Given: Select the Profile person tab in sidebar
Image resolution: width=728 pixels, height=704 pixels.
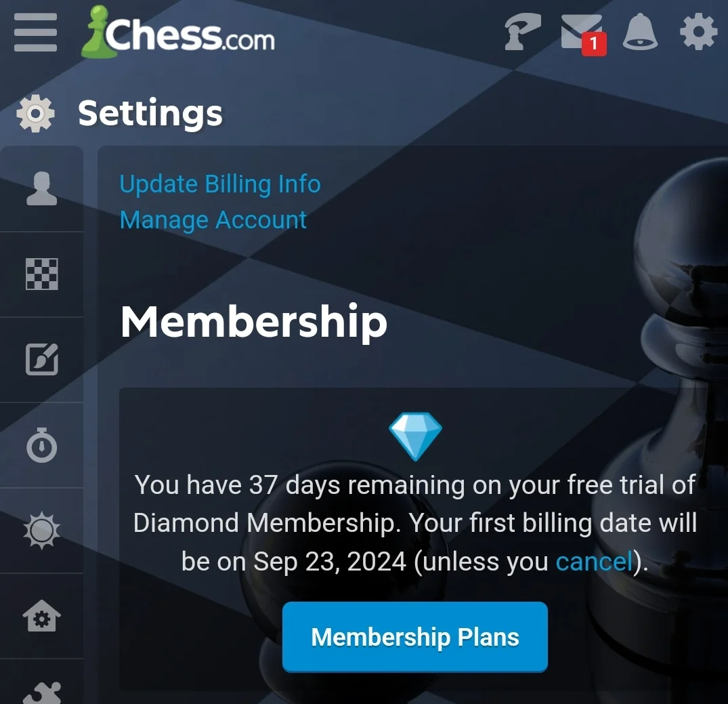Looking at the screenshot, I should 42,188.
